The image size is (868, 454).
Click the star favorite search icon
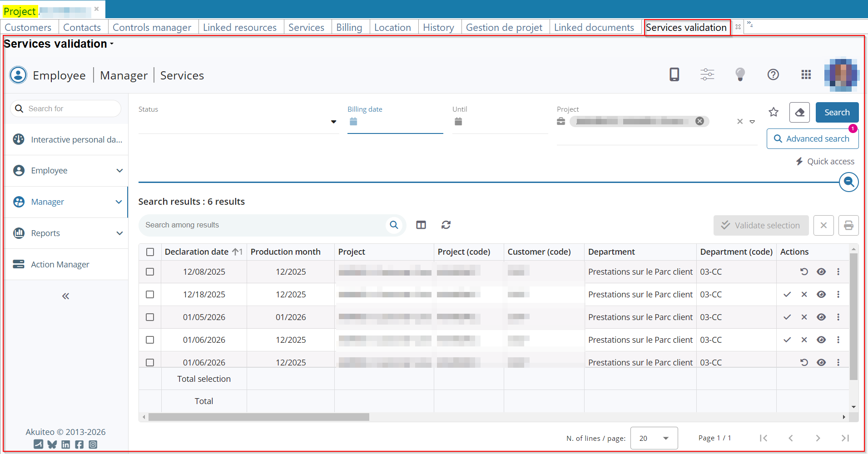tap(774, 112)
